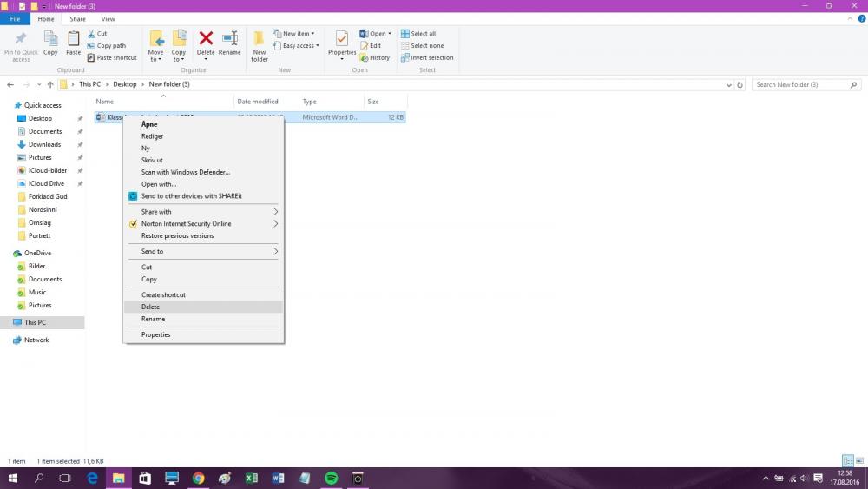
Task: Sort by the Type column header
Action: (331, 102)
